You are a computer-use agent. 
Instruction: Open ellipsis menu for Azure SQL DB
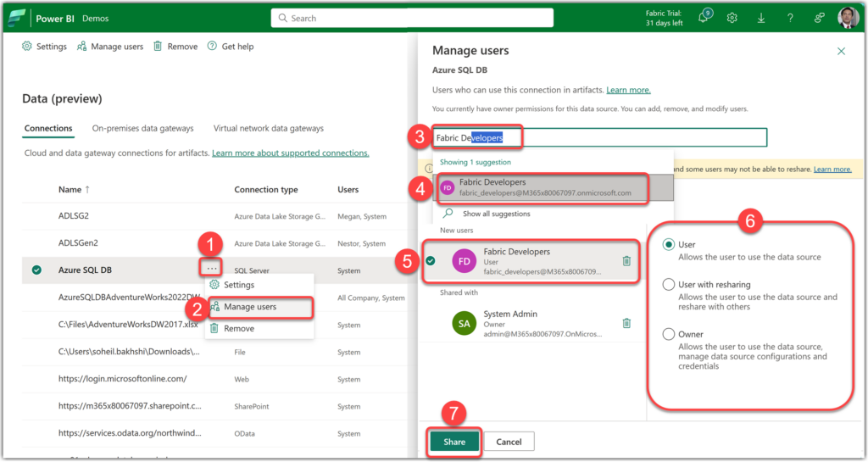(211, 269)
